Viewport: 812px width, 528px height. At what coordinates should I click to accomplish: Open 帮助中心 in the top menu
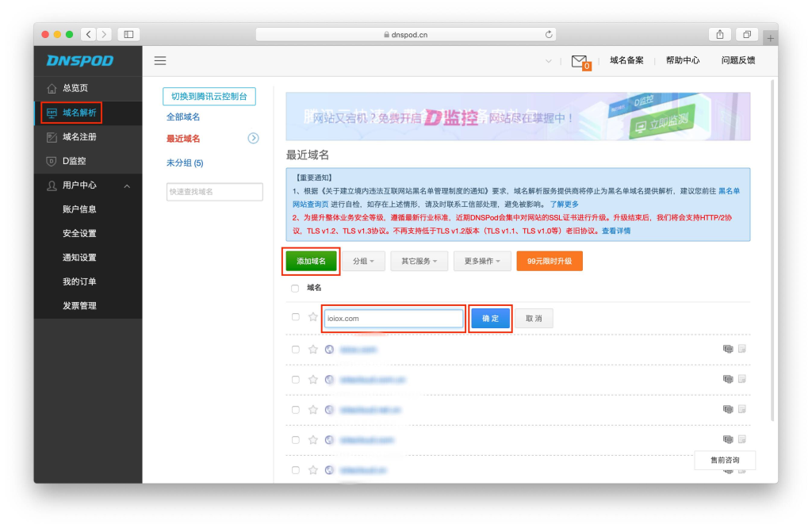(x=682, y=60)
